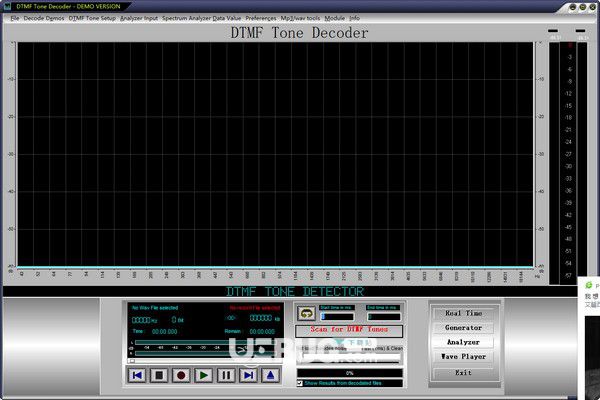
Task: Click the Exit button
Action: pos(463,372)
